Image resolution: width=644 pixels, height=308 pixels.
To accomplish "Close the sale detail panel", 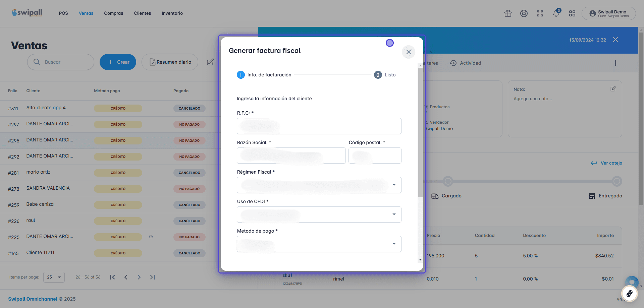I will point(615,40).
